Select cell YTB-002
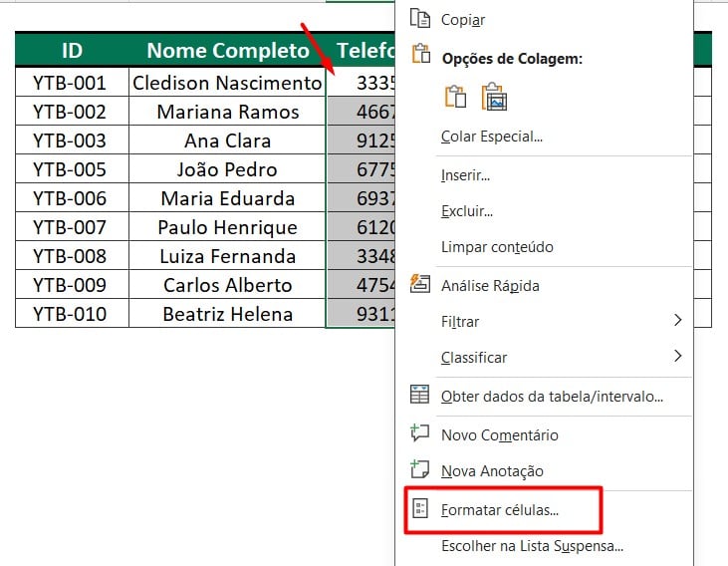This screenshot has width=728, height=566. 72,111
